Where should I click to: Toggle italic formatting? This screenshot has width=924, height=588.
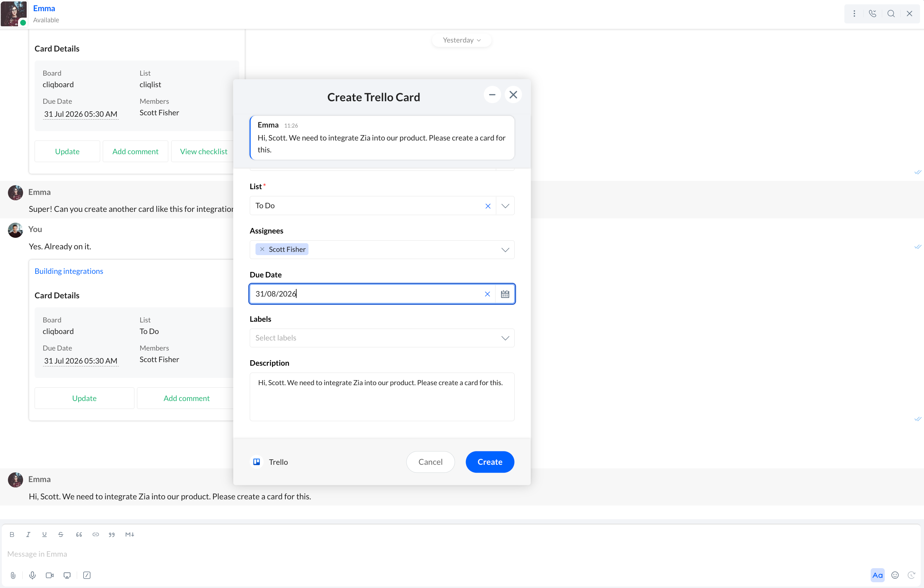coord(28,534)
